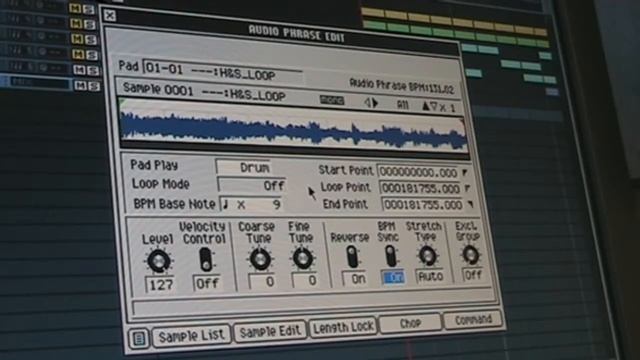Toggle the BPM Sync switch

point(391,256)
